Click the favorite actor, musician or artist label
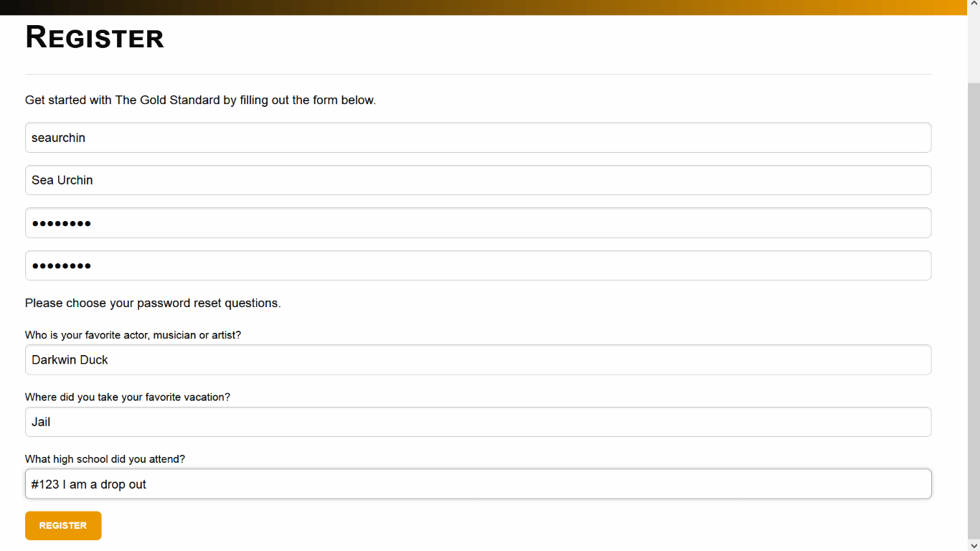980x551 pixels. point(133,335)
